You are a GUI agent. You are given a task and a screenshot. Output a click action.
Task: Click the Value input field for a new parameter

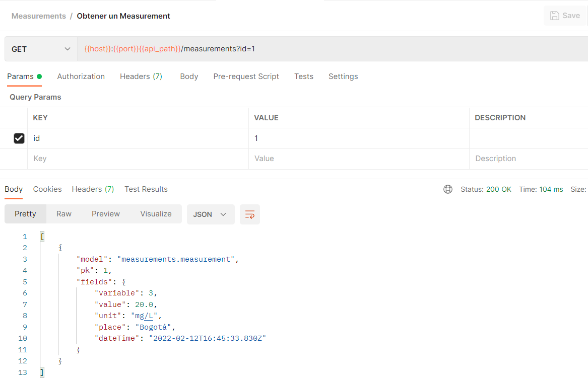302,159
